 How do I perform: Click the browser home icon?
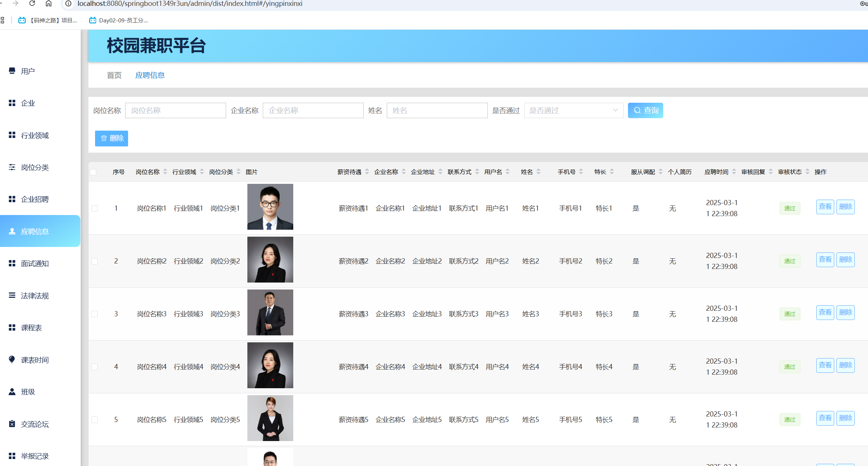48,4
